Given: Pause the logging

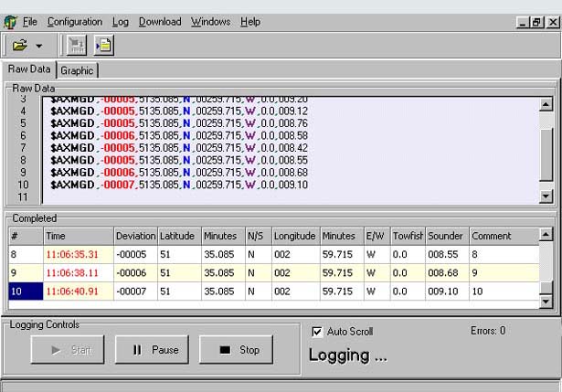Looking at the screenshot, I should (152, 350).
